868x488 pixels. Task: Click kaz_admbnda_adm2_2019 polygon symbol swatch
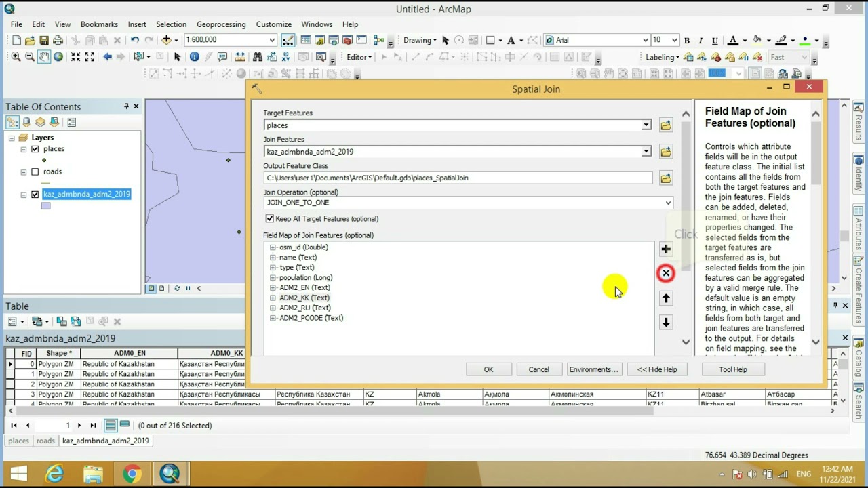click(x=45, y=206)
